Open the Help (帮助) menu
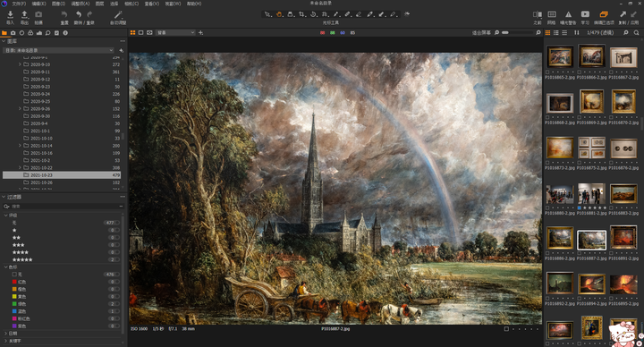 click(x=194, y=4)
